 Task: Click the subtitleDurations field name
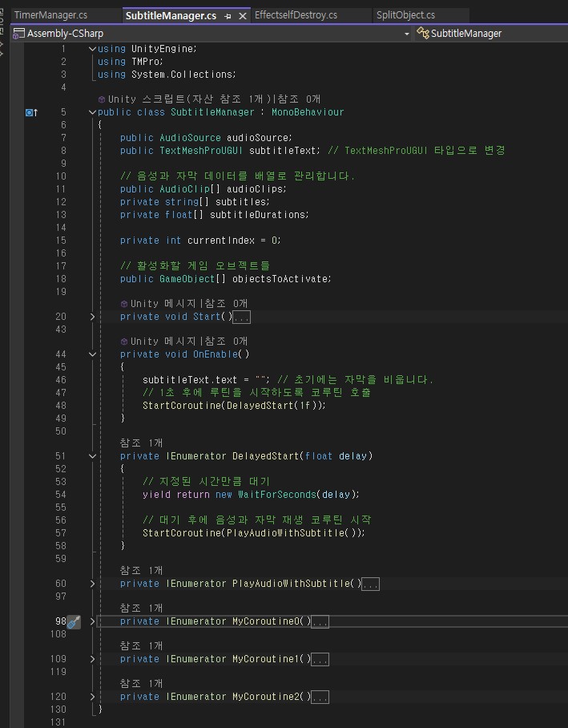[x=257, y=215]
